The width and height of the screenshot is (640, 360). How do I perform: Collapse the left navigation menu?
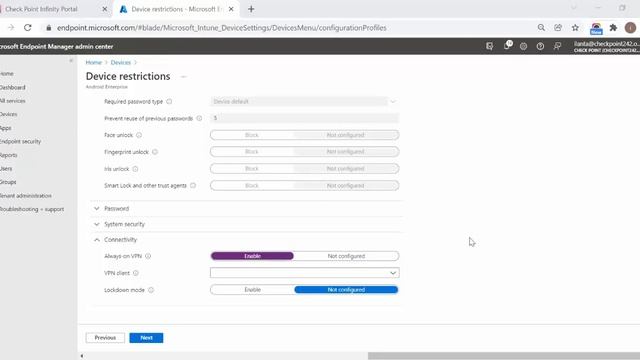(x=71, y=60)
